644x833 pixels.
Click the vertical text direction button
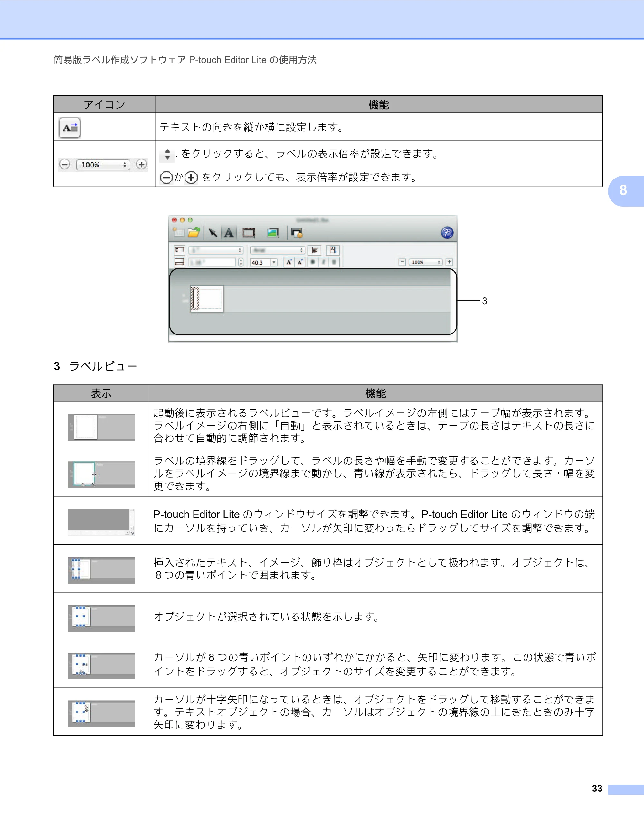(333, 250)
